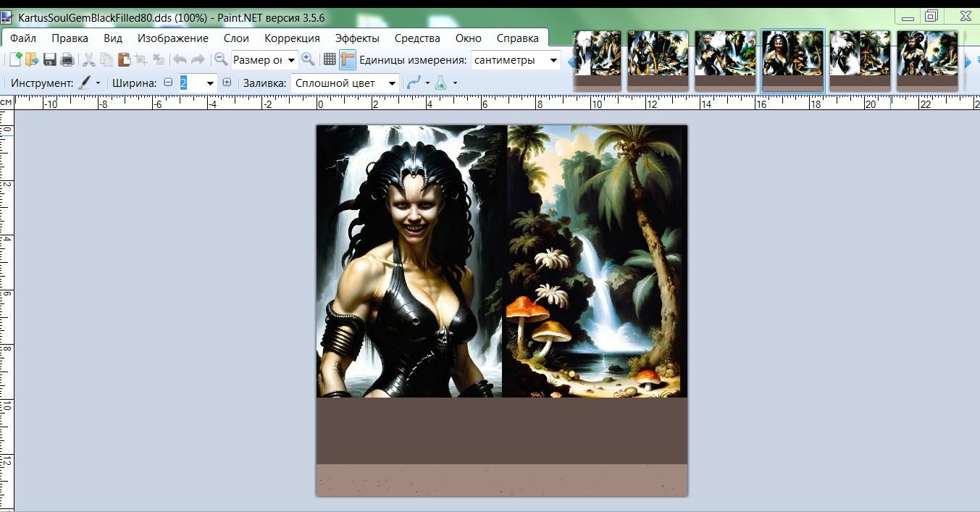This screenshot has height=512, width=980.
Task: Click the Zoom out magnifier icon
Action: [x=221, y=60]
